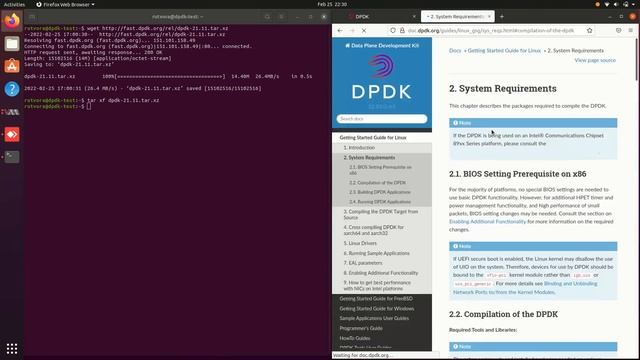Click the Search docs field
The height and width of the screenshot is (360, 640).
click(x=382, y=119)
